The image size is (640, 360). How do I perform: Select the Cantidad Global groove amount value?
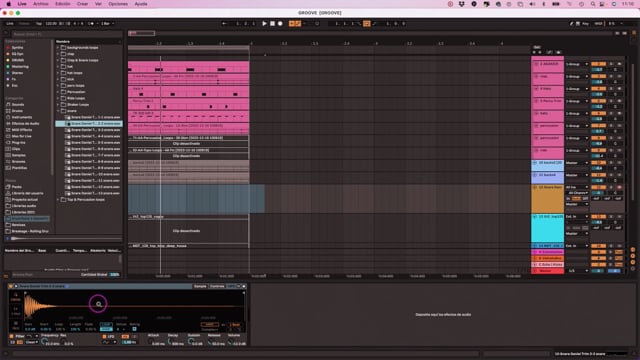pyautogui.click(x=115, y=275)
